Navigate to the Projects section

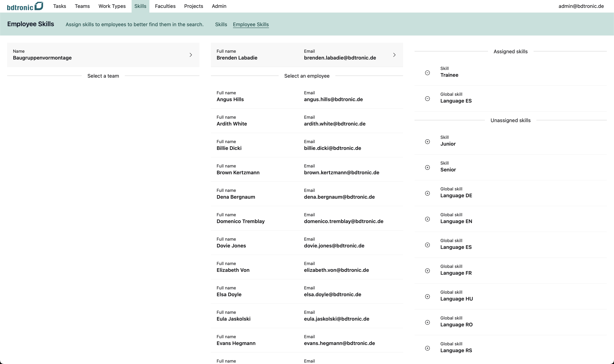coord(194,6)
